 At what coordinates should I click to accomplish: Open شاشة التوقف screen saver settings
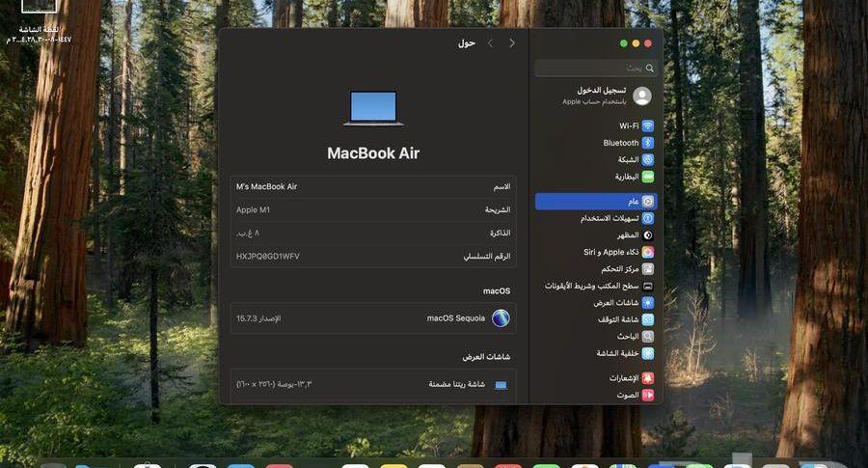click(596, 319)
